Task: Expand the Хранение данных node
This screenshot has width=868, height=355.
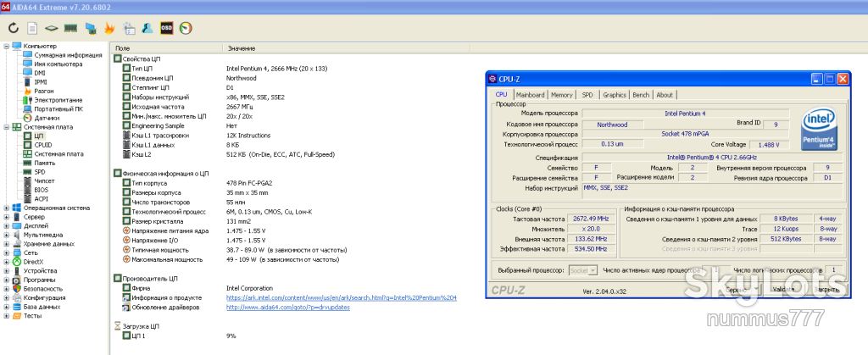Action: [6, 244]
